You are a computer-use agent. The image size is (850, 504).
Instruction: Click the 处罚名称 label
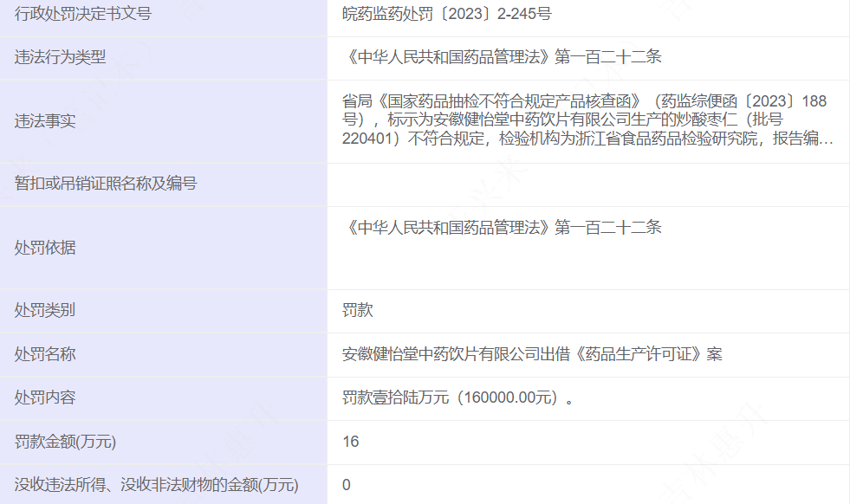pyautogui.click(x=45, y=354)
